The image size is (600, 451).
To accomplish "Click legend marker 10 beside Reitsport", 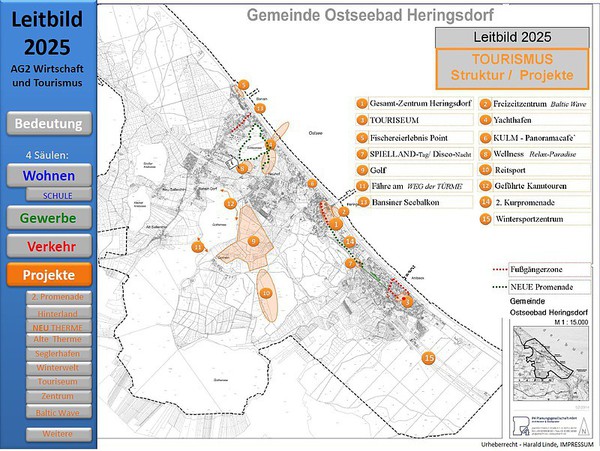I will [x=485, y=170].
